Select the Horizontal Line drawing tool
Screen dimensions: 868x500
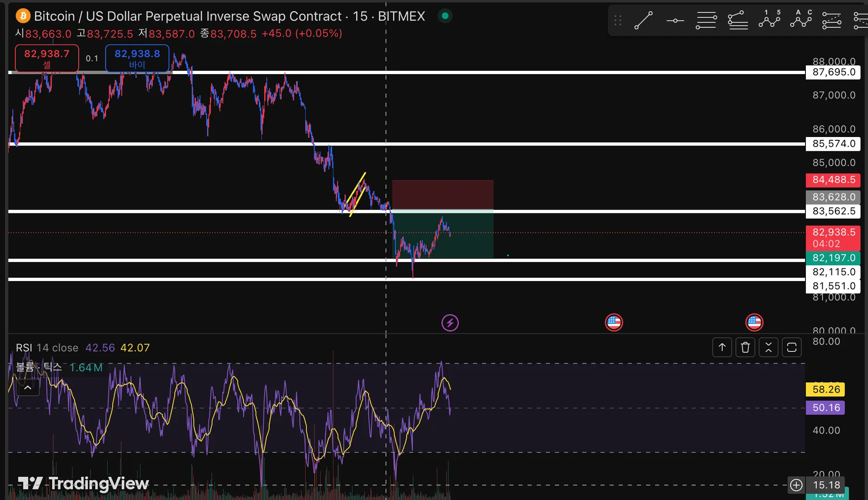675,20
